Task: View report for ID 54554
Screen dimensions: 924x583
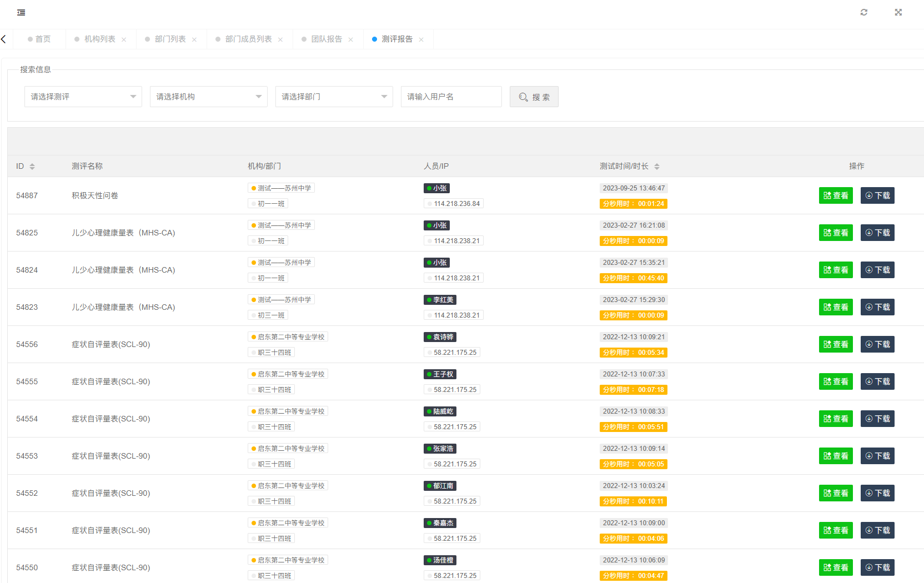Action: click(836, 419)
